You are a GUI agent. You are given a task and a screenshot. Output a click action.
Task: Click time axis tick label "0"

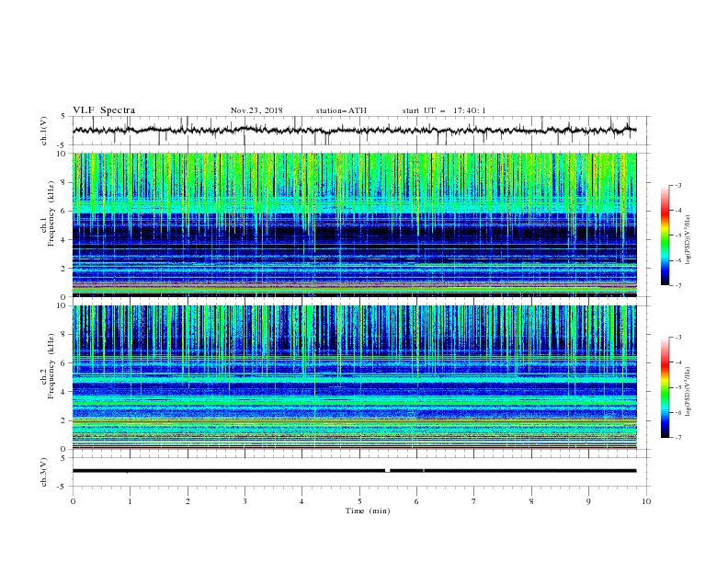coord(73,501)
